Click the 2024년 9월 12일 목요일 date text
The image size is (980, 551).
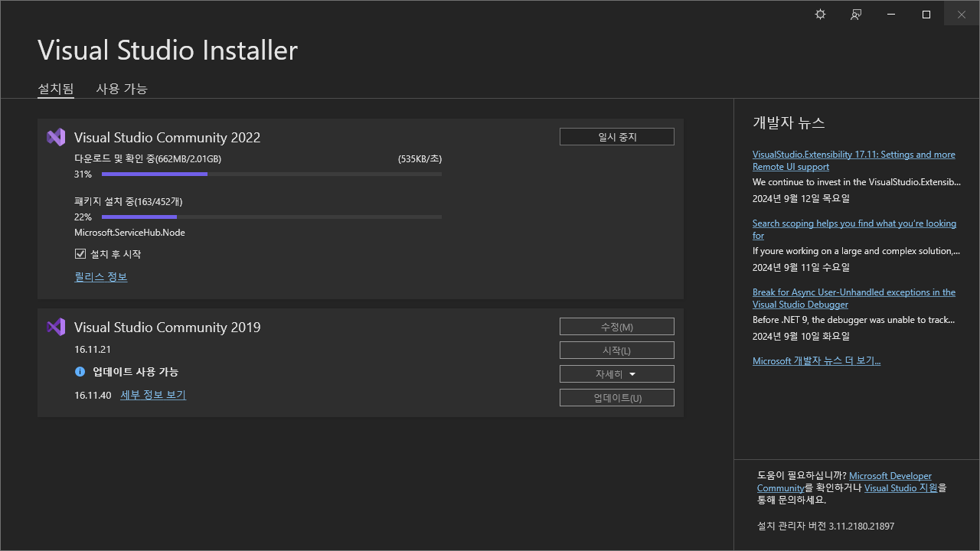click(801, 199)
